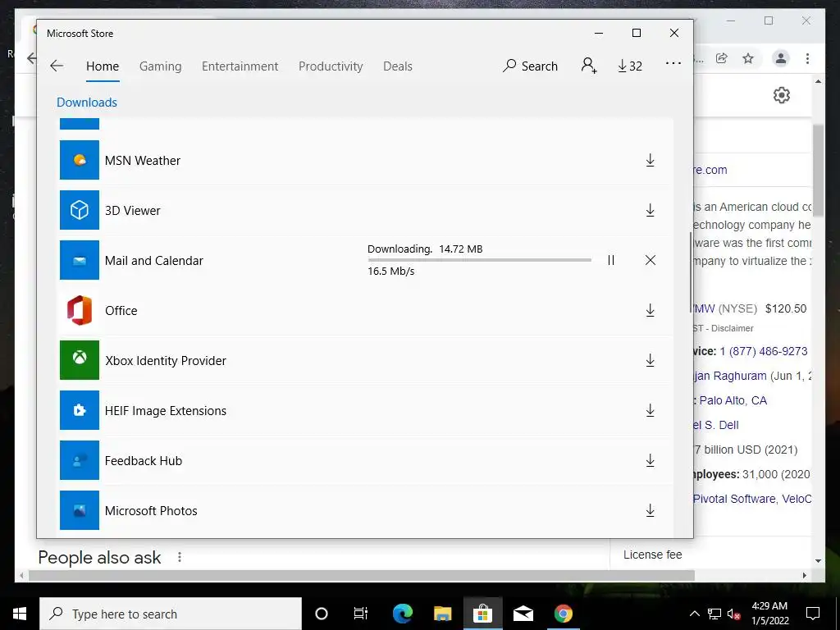The width and height of the screenshot is (840, 630).
Task: Open Chrome profile avatar
Action: [x=781, y=58]
